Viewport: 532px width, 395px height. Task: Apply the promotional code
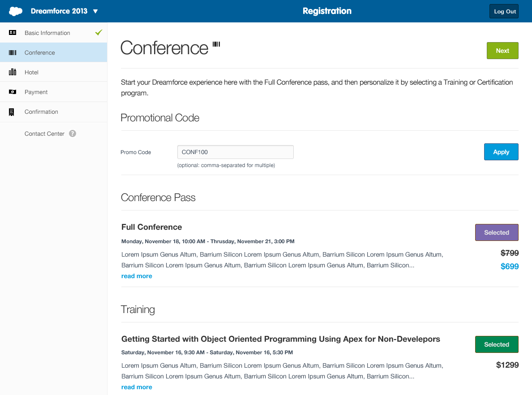click(x=501, y=152)
